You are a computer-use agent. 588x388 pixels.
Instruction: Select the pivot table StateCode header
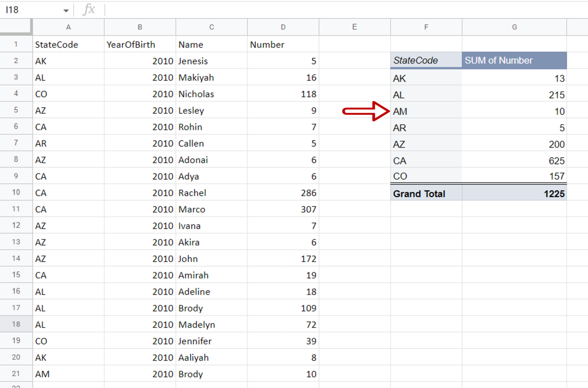(426, 61)
